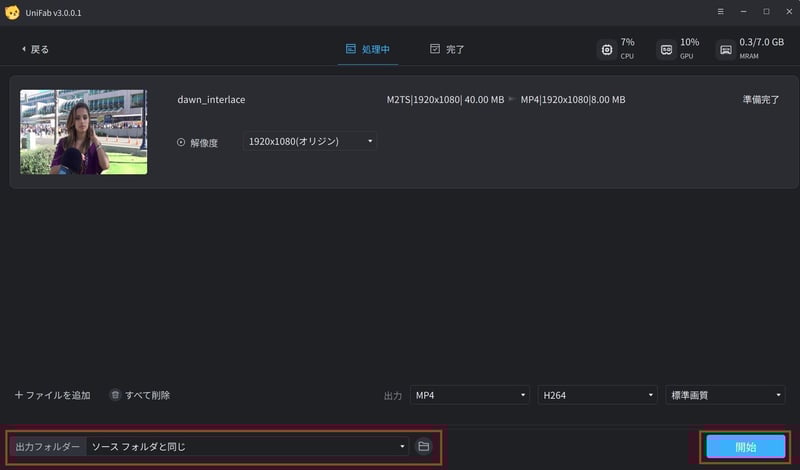This screenshot has width=800, height=470.
Task: Click the UniFab app logo icon
Action: click(13, 11)
